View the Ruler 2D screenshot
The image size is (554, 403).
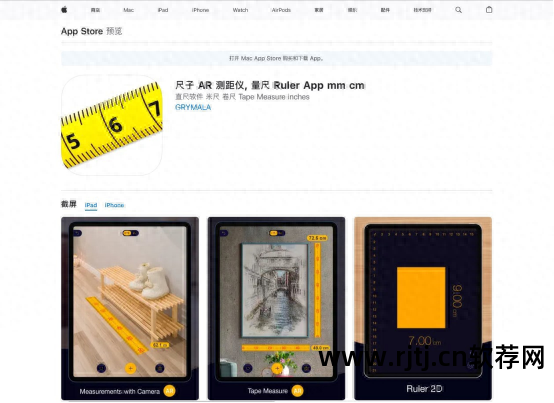point(423,308)
